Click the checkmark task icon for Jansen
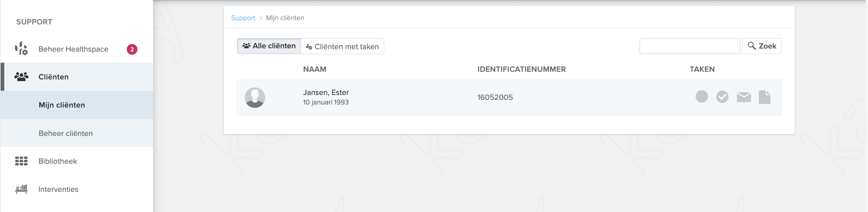868x212 pixels. coord(722,97)
